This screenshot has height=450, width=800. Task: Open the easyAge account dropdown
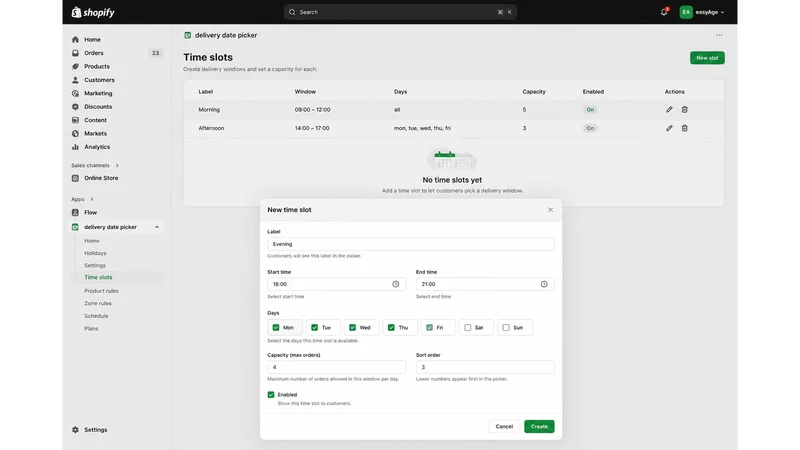coord(710,12)
